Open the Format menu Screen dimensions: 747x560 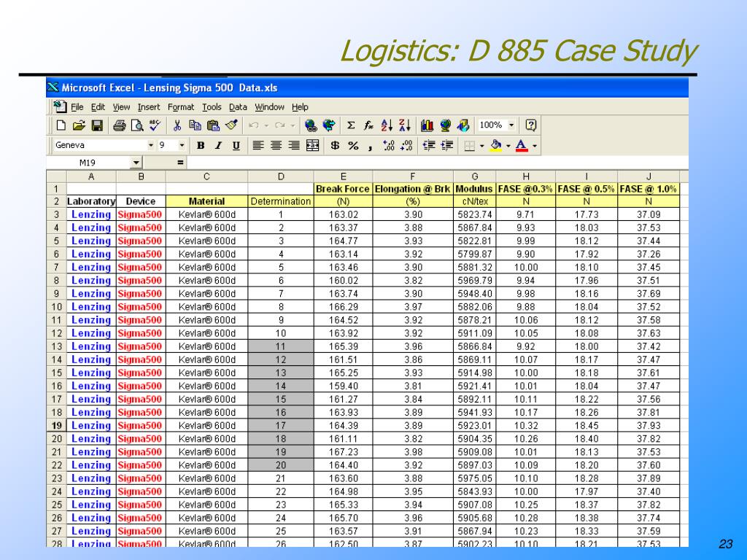coord(181,107)
